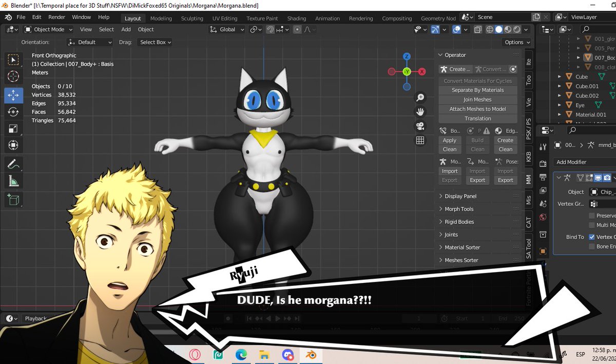Expand Cube.001 in the outliner
Screen dimensions: 616x364
pos(560,86)
